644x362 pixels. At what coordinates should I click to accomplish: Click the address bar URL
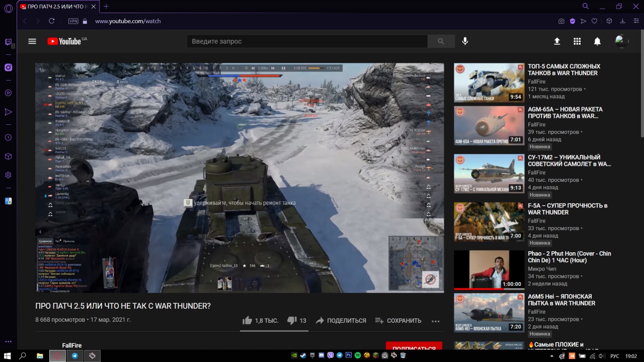(x=128, y=21)
